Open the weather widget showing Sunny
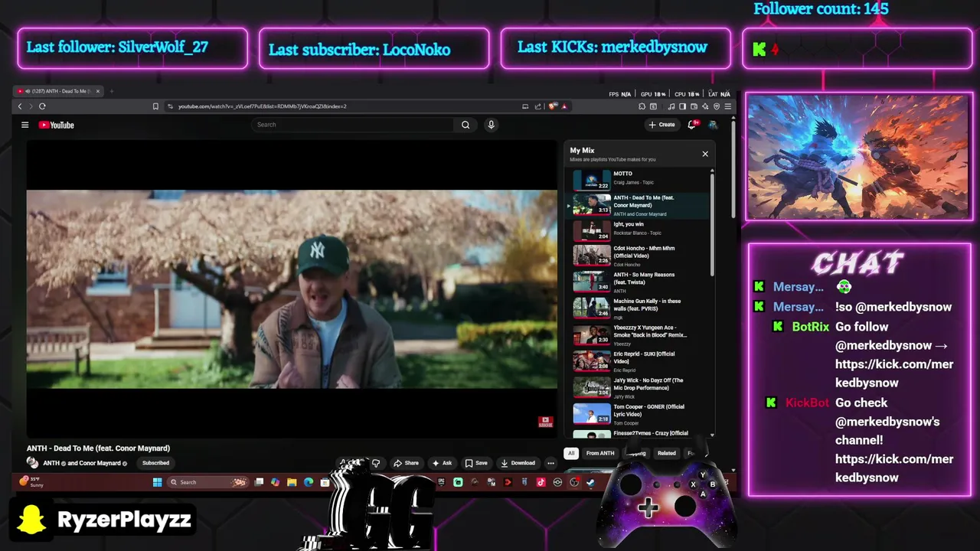Viewport: 980px width, 551px height. [32, 482]
